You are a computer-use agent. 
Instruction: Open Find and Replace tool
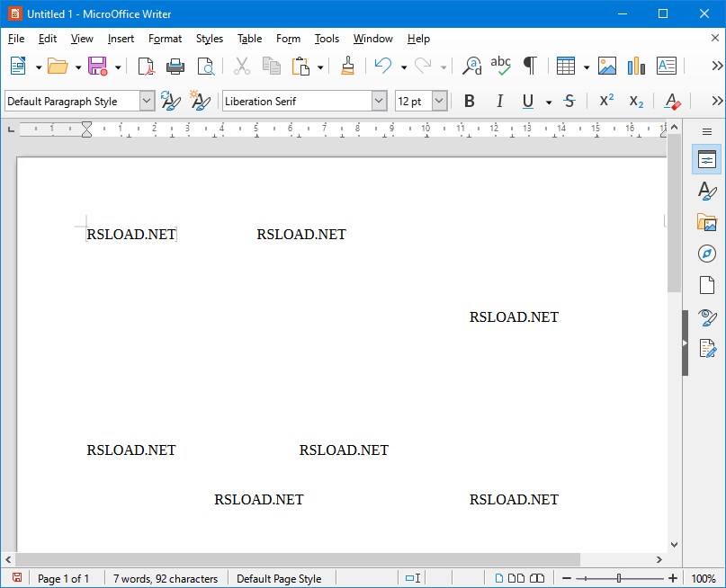tap(471, 66)
